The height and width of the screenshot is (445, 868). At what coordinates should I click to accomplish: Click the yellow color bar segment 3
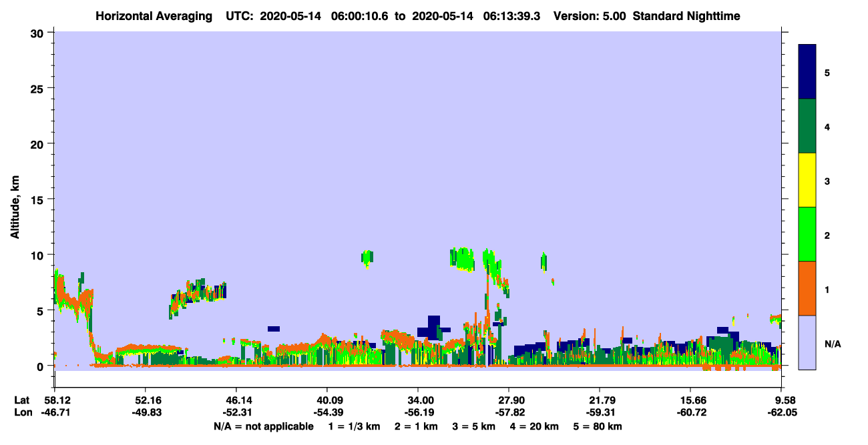click(x=807, y=180)
